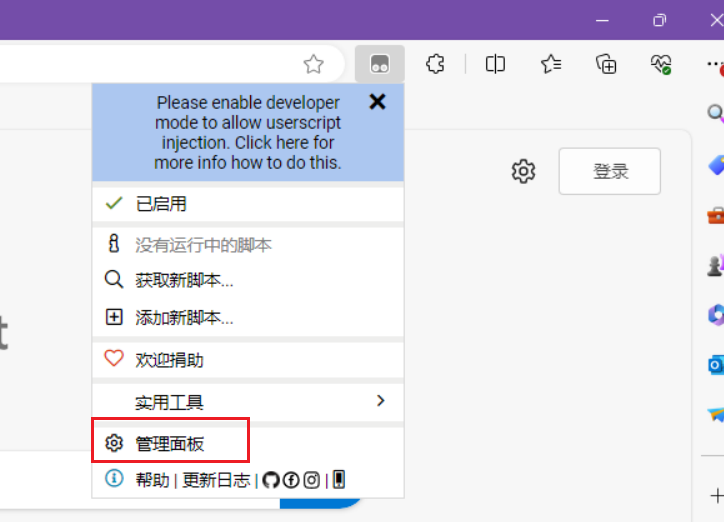
Task: Bookmark page with the star icon
Action: (314, 64)
